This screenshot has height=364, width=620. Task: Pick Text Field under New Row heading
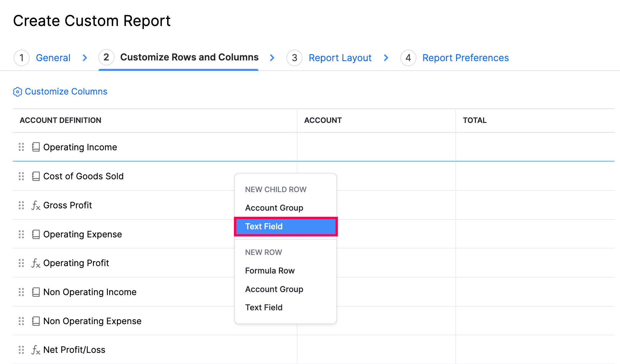pos(264,308)
